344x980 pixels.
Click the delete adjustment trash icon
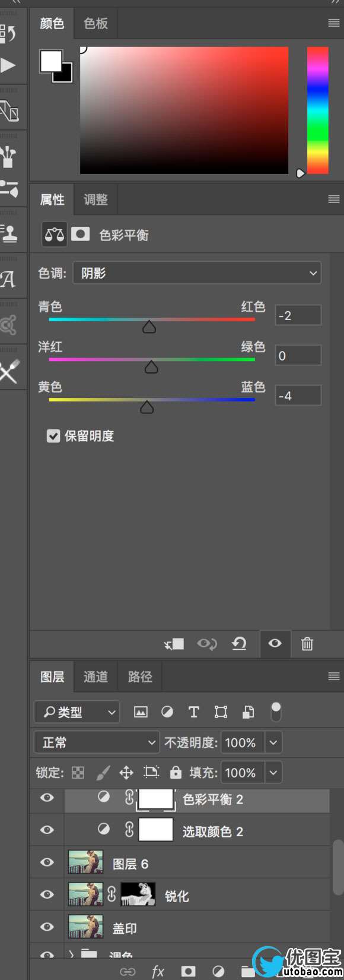pos(307,644)
